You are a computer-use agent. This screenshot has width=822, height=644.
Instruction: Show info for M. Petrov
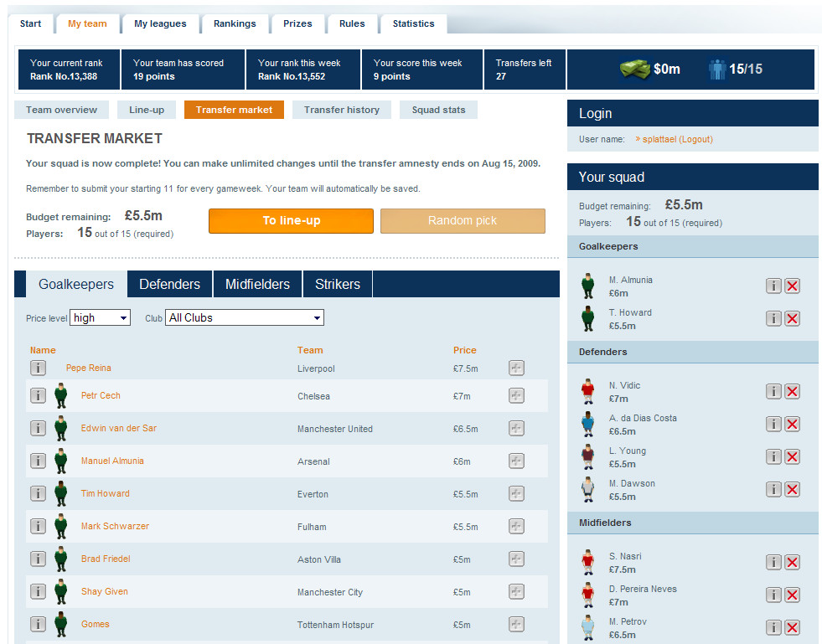tap(773, 627)
